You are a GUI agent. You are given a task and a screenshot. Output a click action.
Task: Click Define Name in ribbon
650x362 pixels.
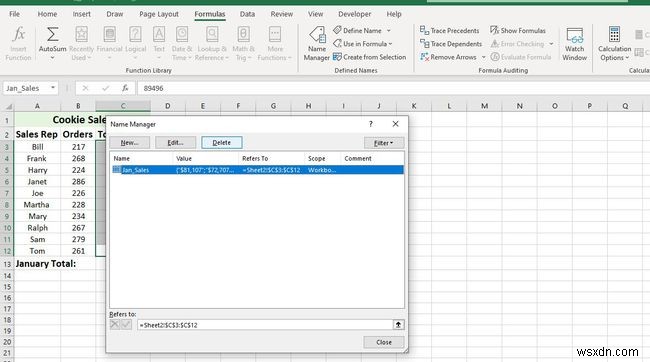(362, 31)
